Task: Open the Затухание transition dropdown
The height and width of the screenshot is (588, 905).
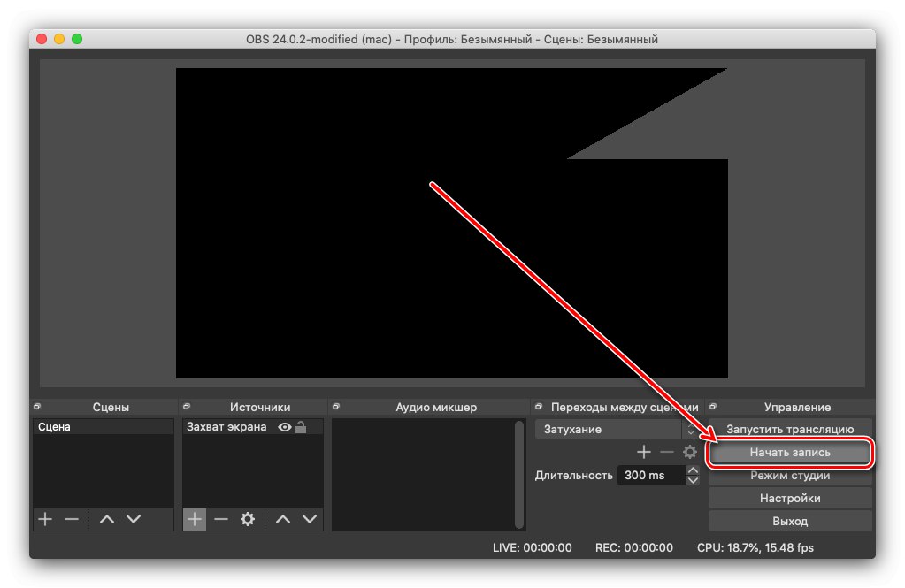Action: coord(617,430)
